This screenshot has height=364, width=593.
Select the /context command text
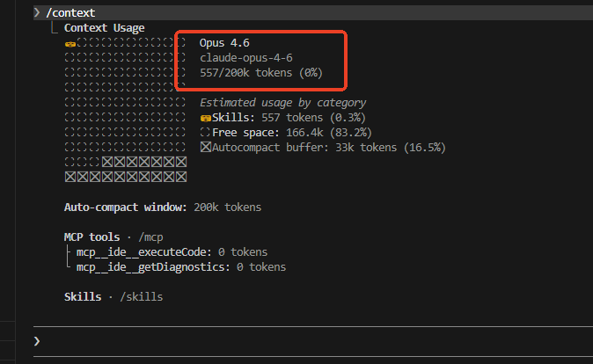(70, 13)
